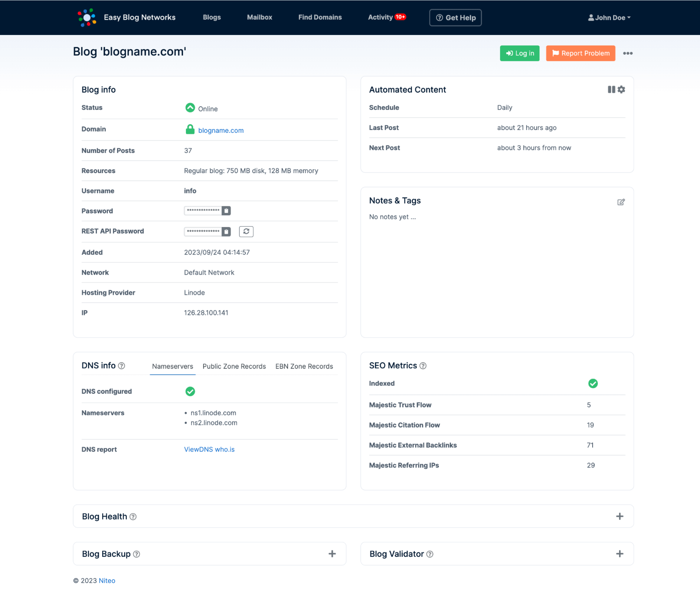Click 'about 21 hours ago' last post
This screenshot has height=592, width=700.
tap(527, 128)
